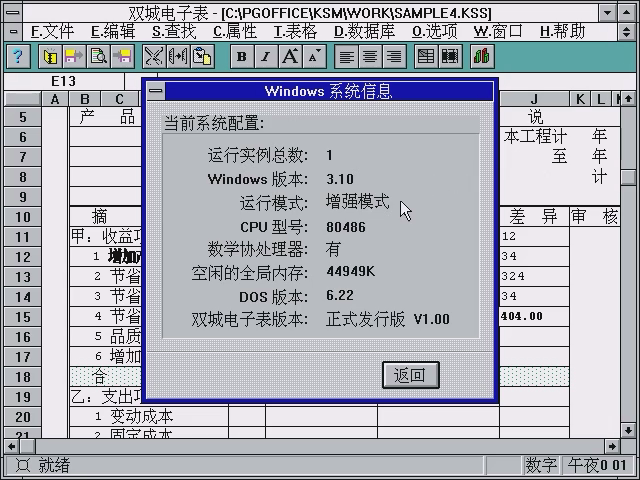Align cell text left
Viewport: 640px width, 480px height.
point(346,56)
